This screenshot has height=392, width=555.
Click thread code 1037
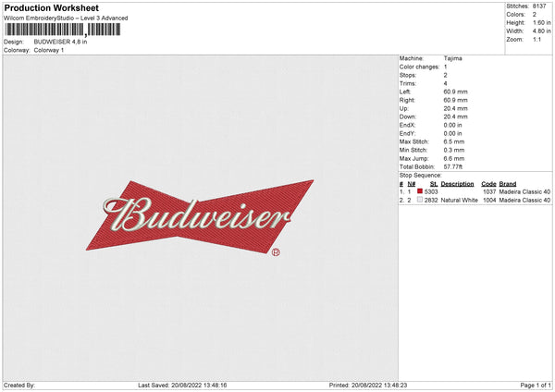click(489, 191)
